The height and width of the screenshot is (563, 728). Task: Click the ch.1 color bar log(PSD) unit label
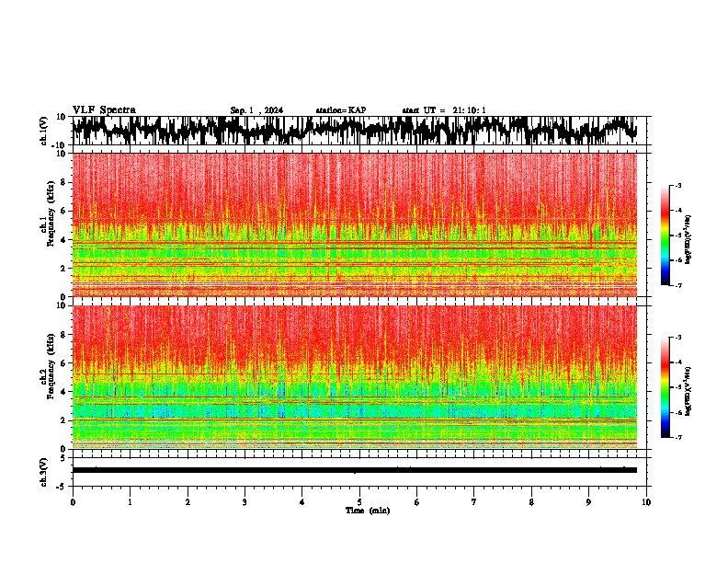[688, 240]
